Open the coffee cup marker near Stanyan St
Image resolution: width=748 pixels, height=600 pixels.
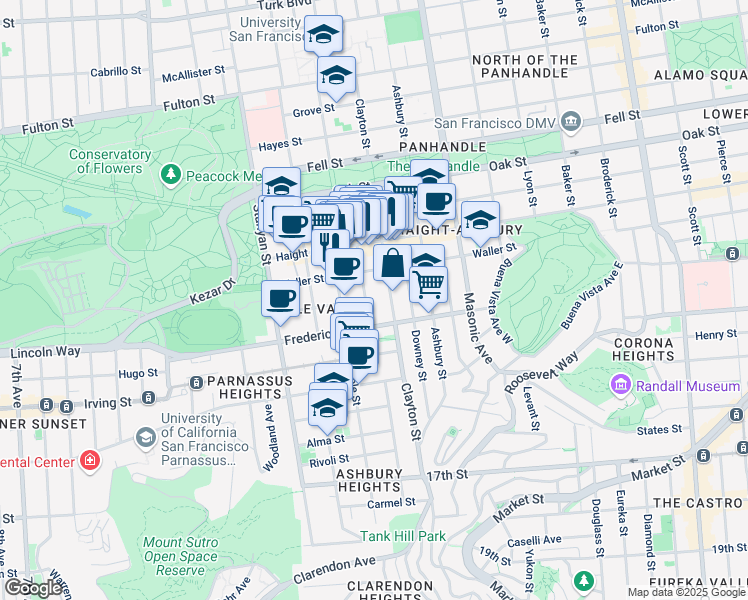pyautogui.click(x=292, y=224)
